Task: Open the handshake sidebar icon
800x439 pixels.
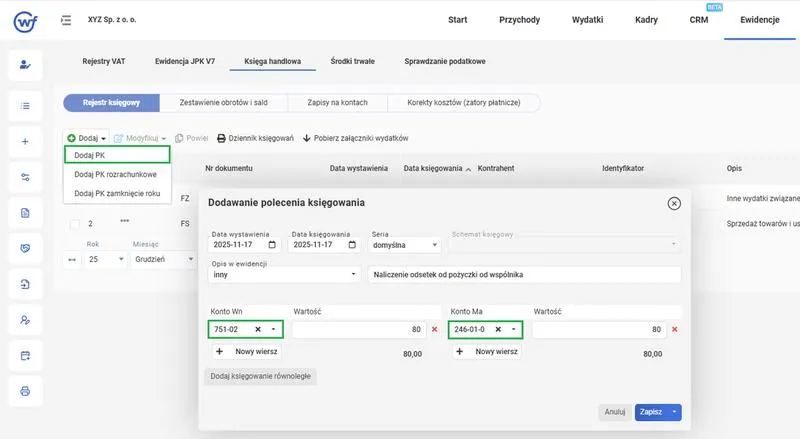Action: click(25, 249)
